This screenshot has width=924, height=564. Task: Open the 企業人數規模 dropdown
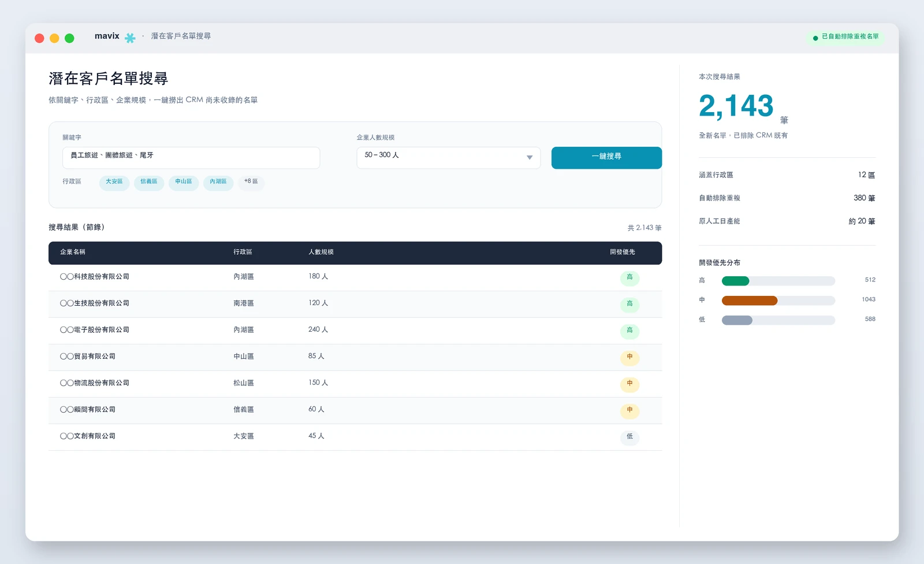pos(448,158)
